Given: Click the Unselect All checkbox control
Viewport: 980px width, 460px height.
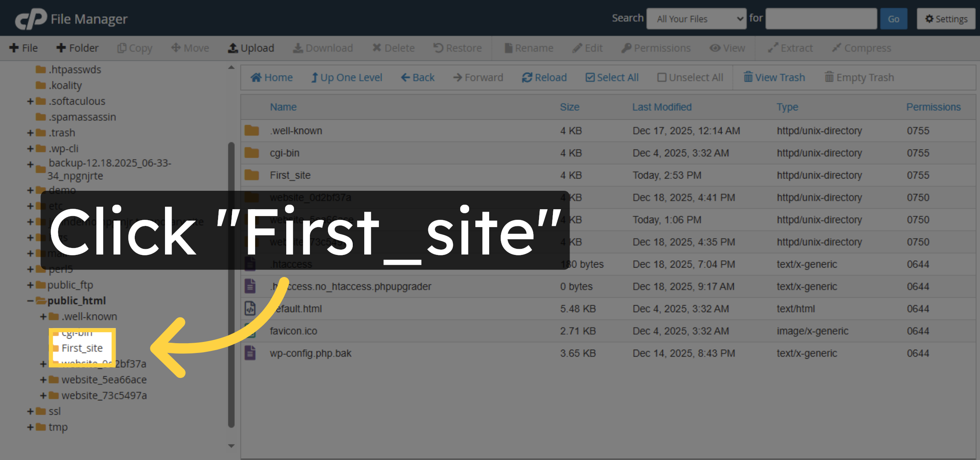Looking at the screenshot, I should click(662, 77).
